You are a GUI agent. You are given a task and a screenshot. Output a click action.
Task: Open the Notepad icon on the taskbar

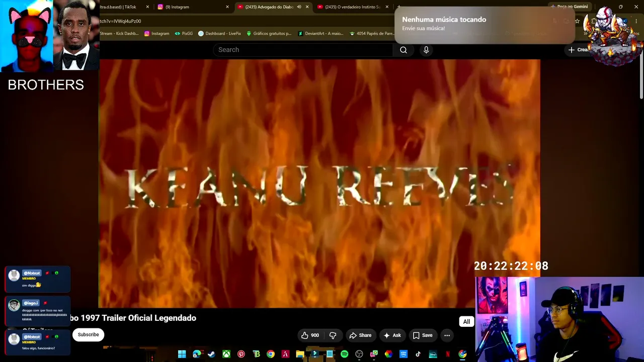pyautogui.click(x=330, y=354)
